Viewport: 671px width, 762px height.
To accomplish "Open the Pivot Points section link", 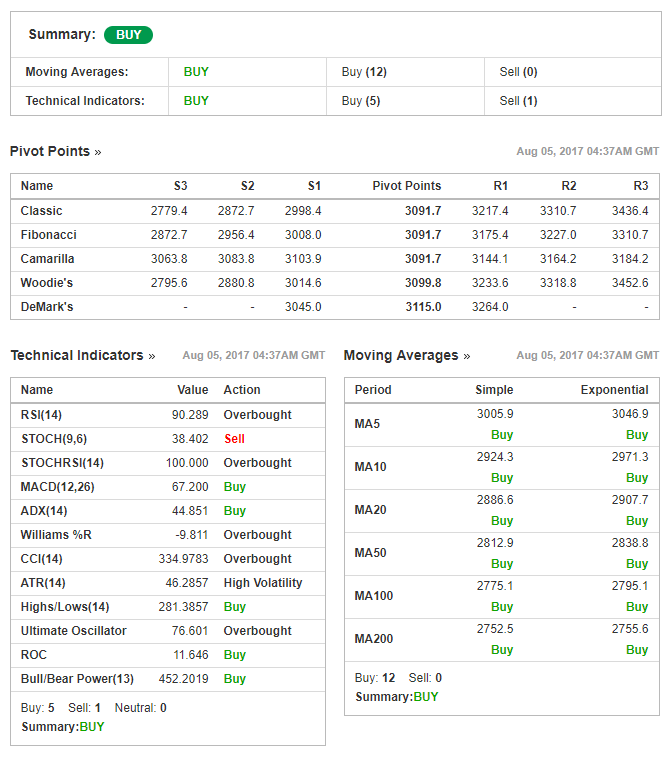I will pos(55,151).
